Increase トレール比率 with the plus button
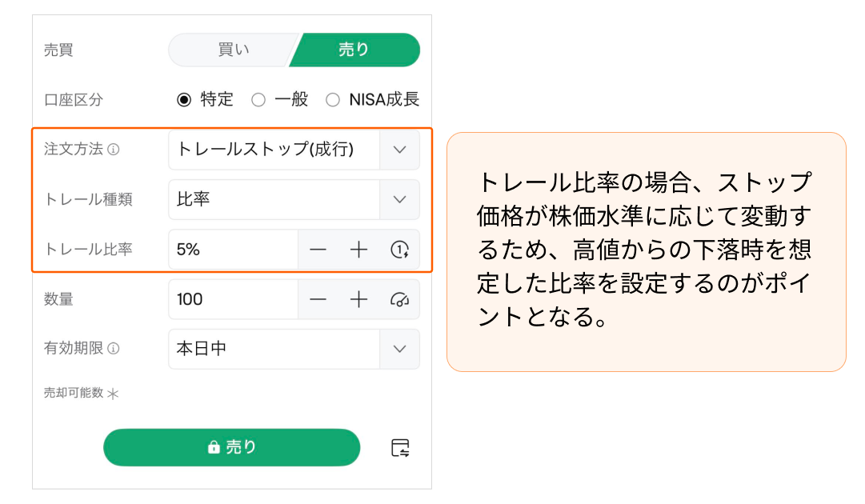The height and width of the screenshot is (504, 865). pos(358,250)
